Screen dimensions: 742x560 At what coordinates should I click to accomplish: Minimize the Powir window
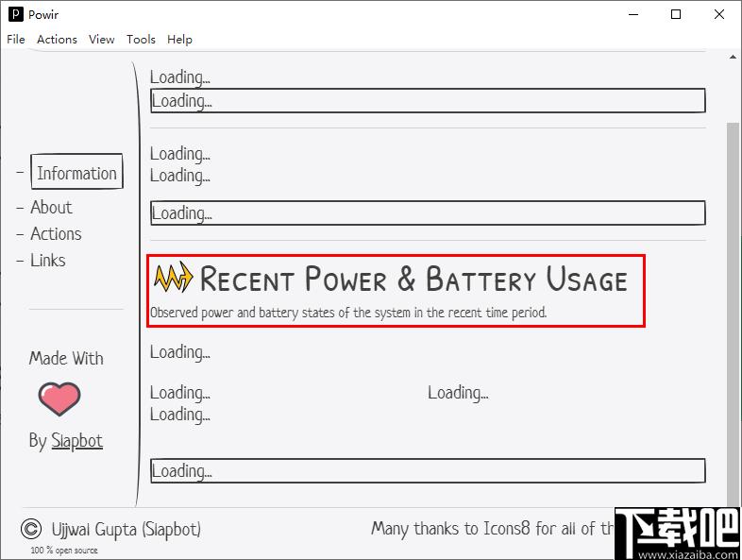tap(633, 14)
